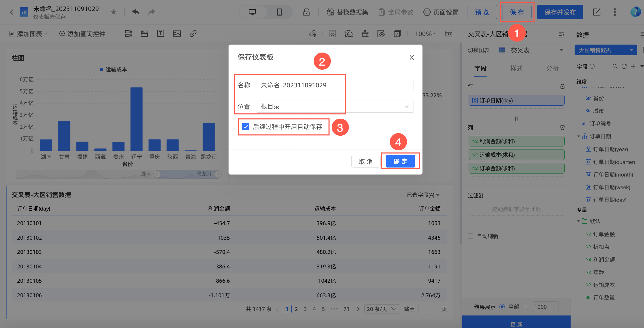Image resolution: width=644 pixels, height=328 pixels.
Task: Click the 确定 button
Action: (400, 161)
